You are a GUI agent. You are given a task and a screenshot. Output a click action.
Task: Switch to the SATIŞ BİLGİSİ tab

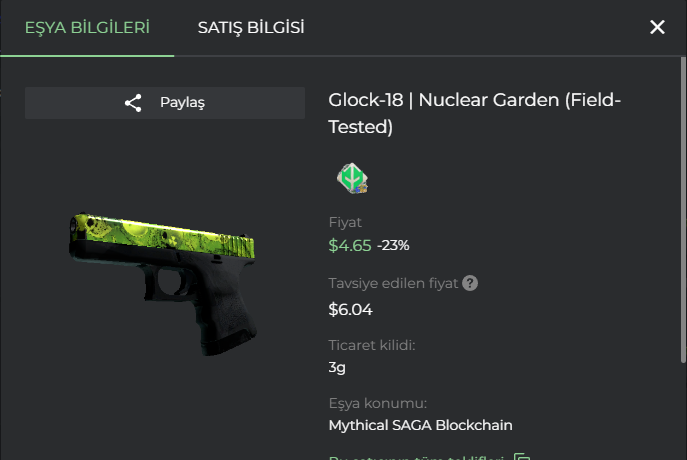[251, 28]
